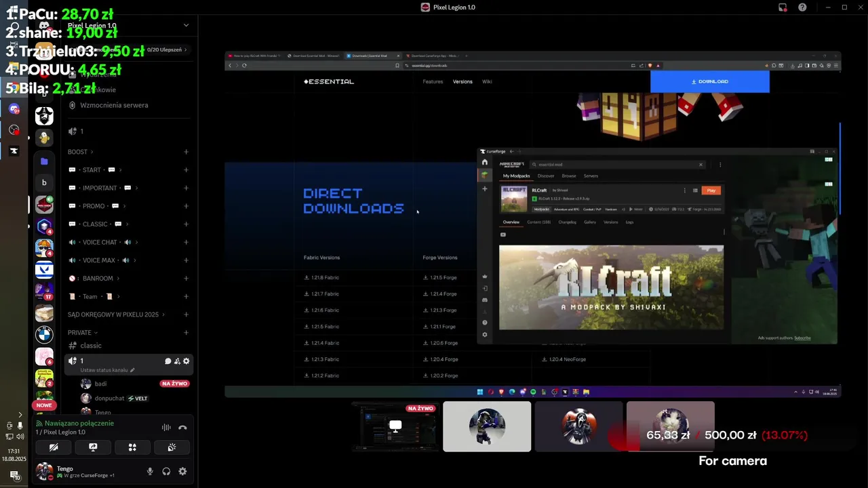This screenshot has height=488, width=868.
Task: Click the NOWE new mentions pill
Action: (44, 405)
